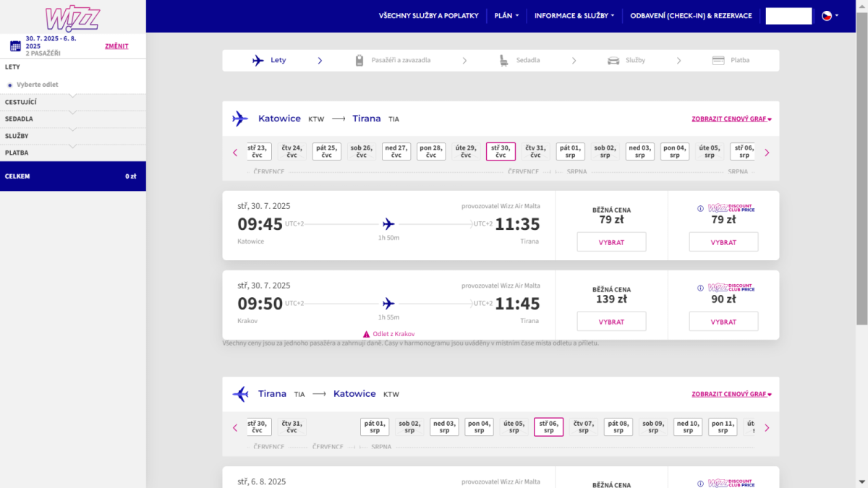Open the Czech flag language selector

830,16
